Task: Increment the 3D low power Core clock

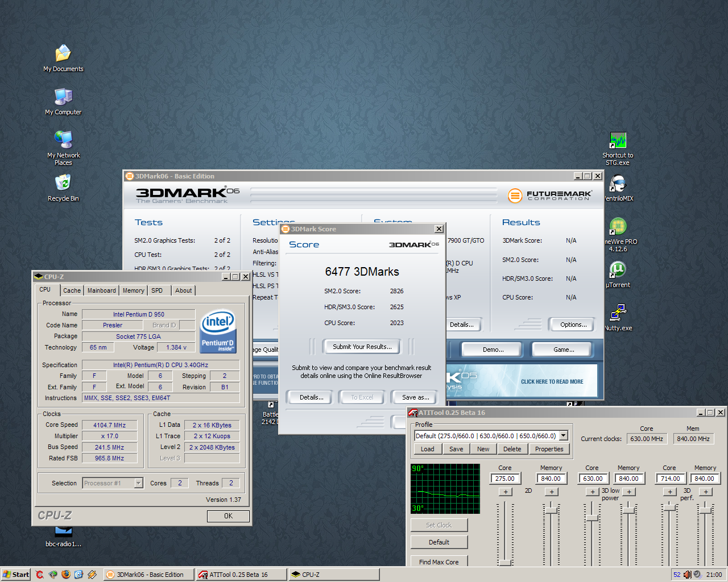Action: pyautogui.click(x=592, y=492)
